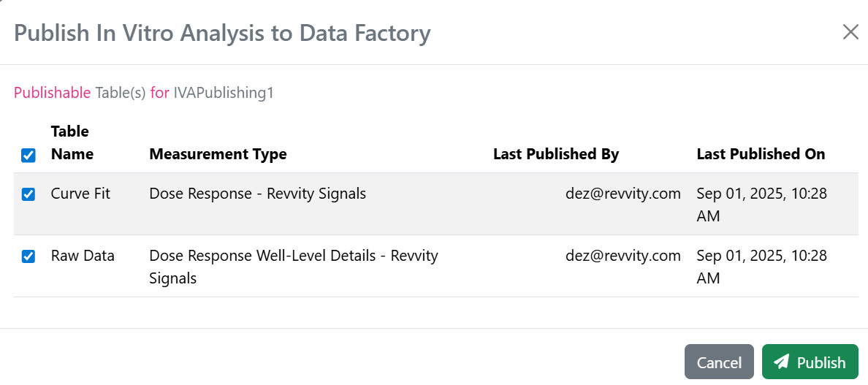This screenshot has height=385, width=868.
Task: Uncheck the Raw Data table checkbox
Action: click(x=28, y=256)
